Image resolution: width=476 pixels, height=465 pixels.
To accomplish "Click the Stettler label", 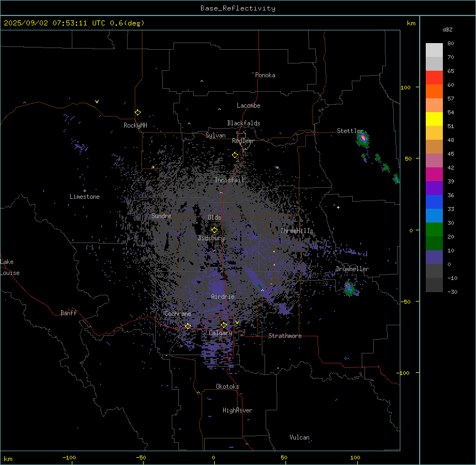I will pyautogui.click(x=350, y=131).
